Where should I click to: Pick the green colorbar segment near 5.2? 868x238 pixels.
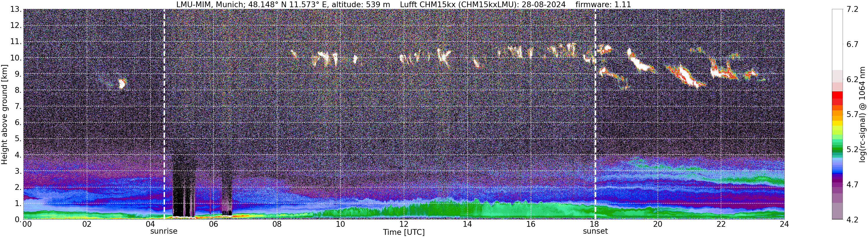(x=837, y=149)
